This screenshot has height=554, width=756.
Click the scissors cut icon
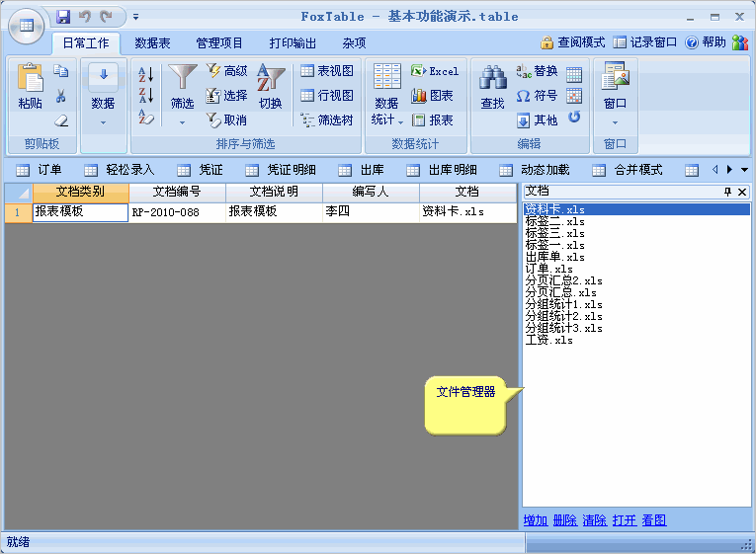(x=60, y=96)
